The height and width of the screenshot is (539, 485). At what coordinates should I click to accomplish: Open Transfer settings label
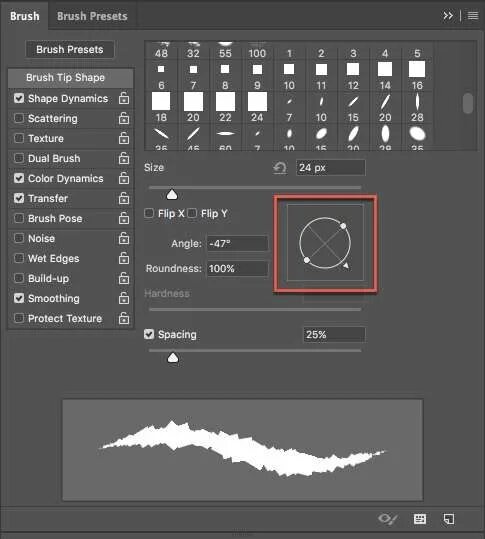click(x=48, y=198)
